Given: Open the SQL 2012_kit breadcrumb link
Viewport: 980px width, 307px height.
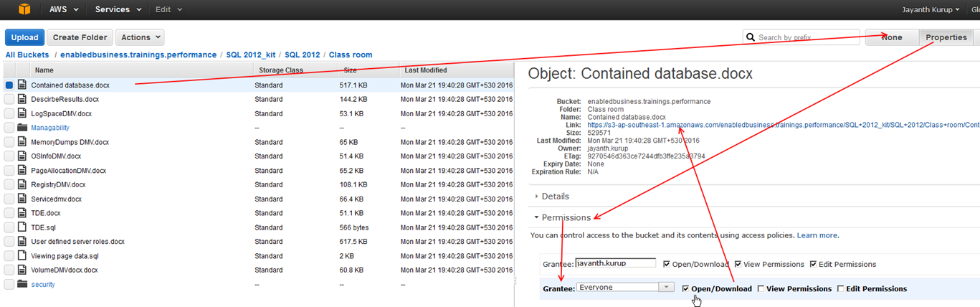Looking at the screenshot, I should (250, 55).
